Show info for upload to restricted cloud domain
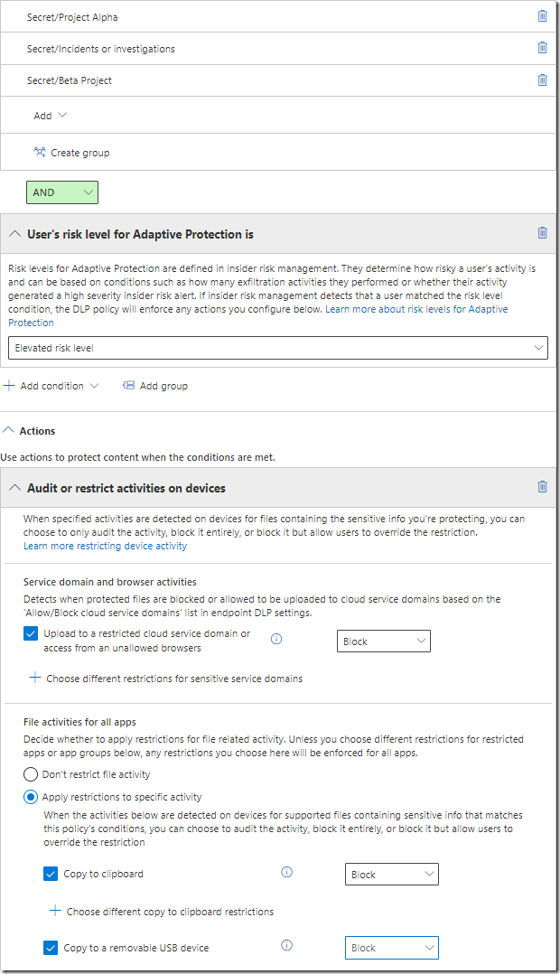The height and width of the screenshot is (974, 560). pos(276,639)
